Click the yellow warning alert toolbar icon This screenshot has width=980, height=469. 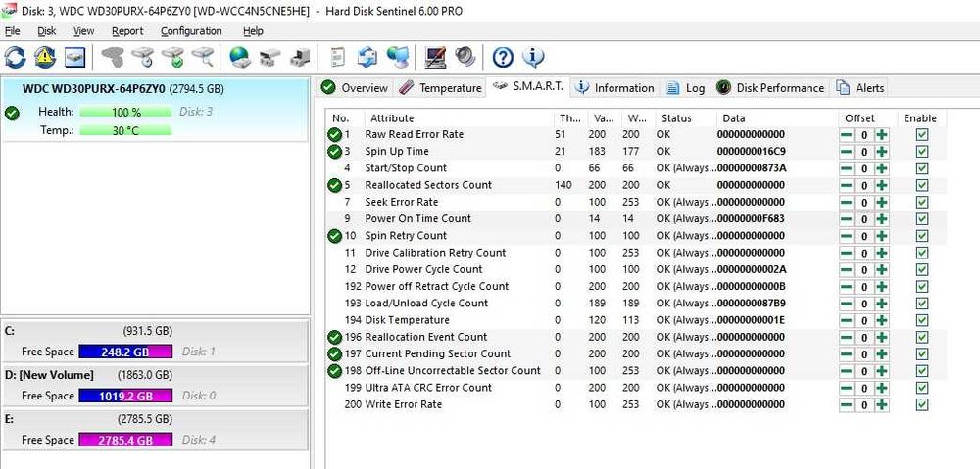coord(45,57)
